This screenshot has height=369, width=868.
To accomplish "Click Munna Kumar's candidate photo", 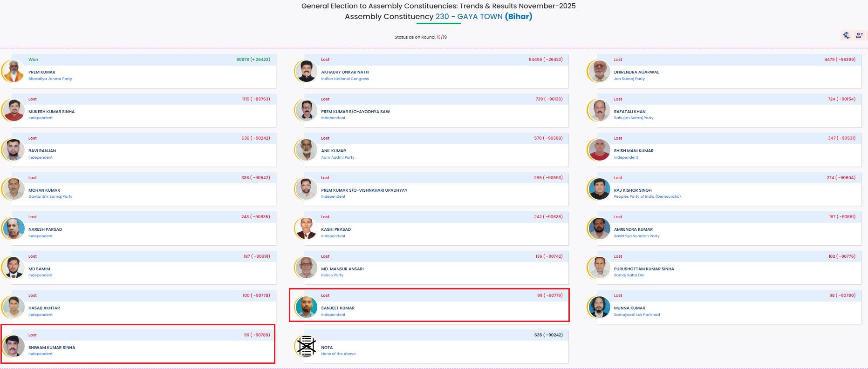I will point(599,307).
